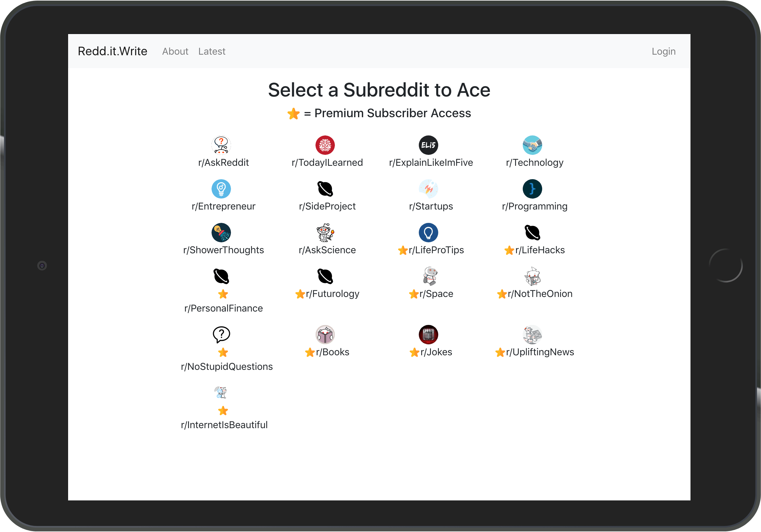This screenshot has width=761, height=532.
Task: Choose the r/NotTheOnion label
Action: coord(540,294)
